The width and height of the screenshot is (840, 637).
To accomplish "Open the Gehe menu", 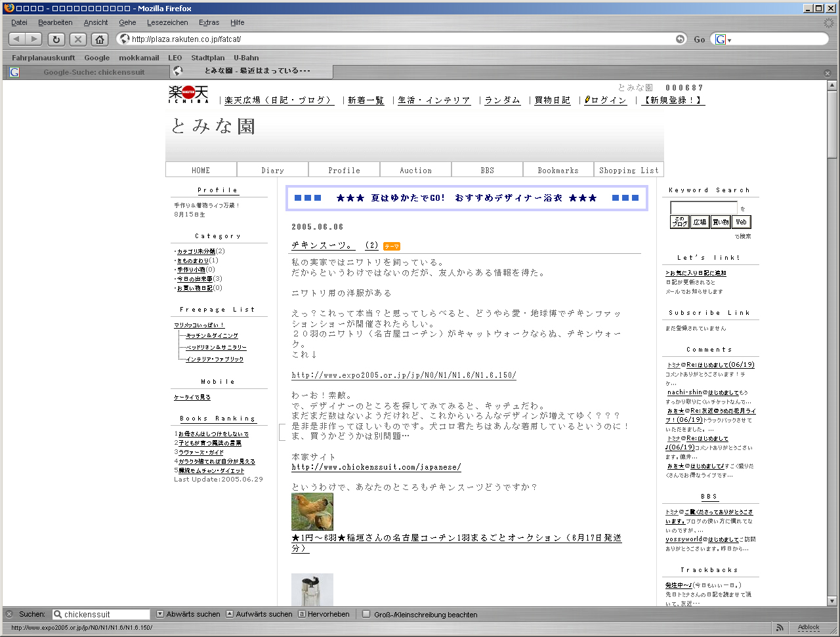I will click(127, 22).
